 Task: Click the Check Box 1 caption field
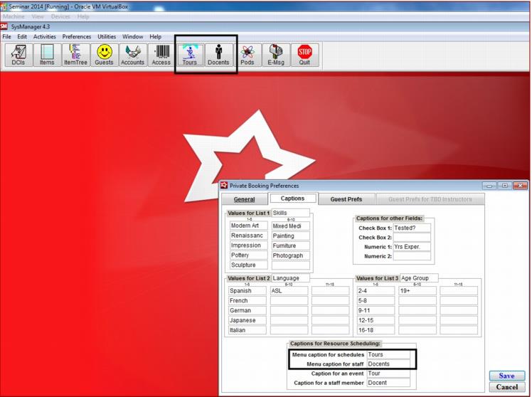(412, 228)
